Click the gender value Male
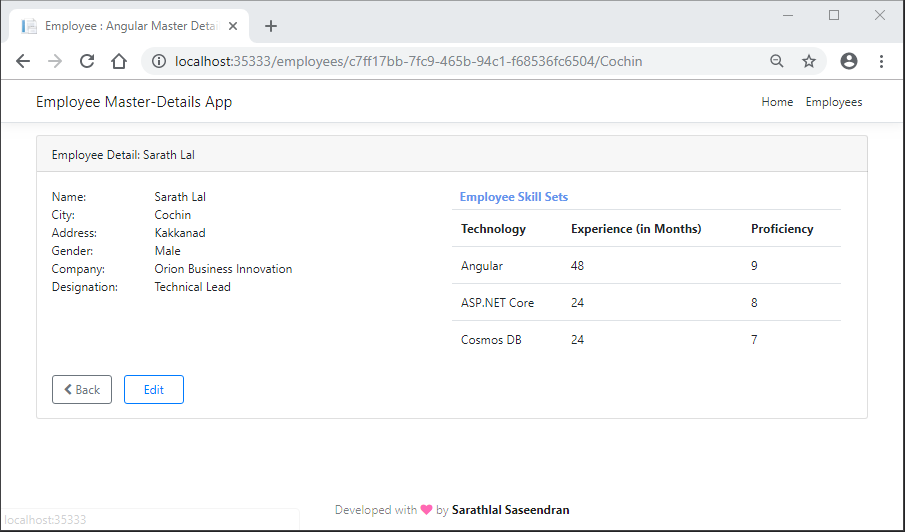The image size is (905, 532). (167, 250)
